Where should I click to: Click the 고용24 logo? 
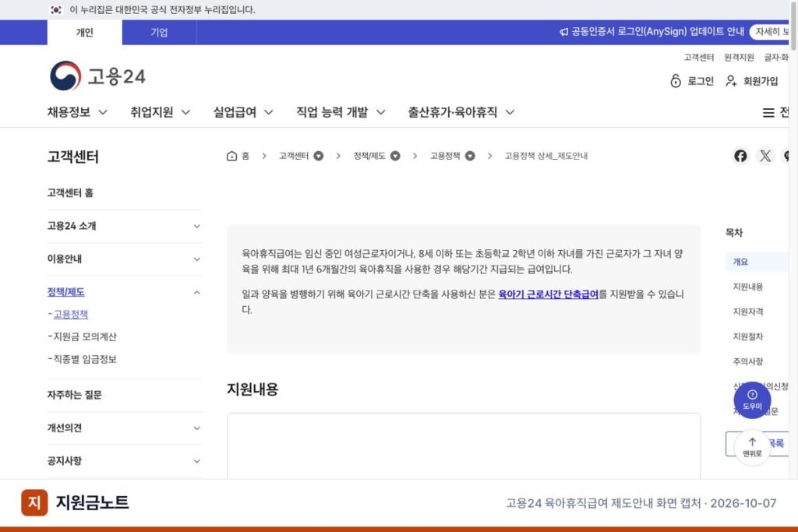click(x=97, y=76)
